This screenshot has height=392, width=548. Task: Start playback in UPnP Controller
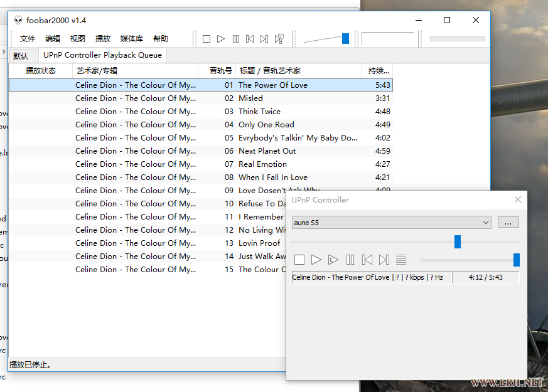pos(316,260)
